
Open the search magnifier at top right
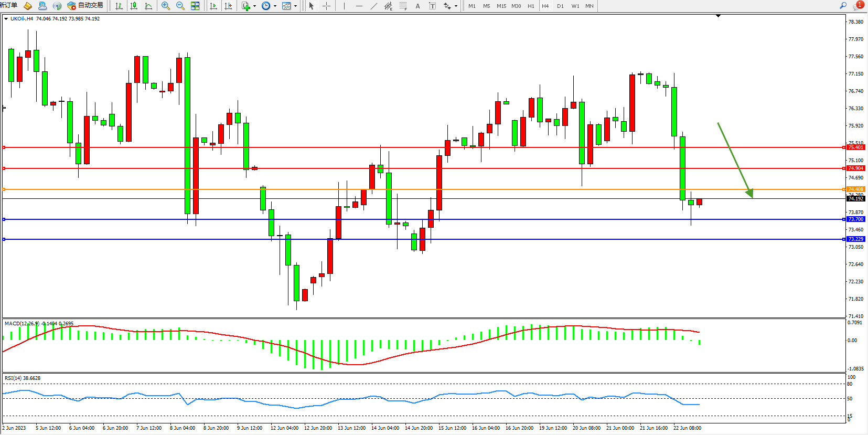pyautogui.click(x=843, y=6)
